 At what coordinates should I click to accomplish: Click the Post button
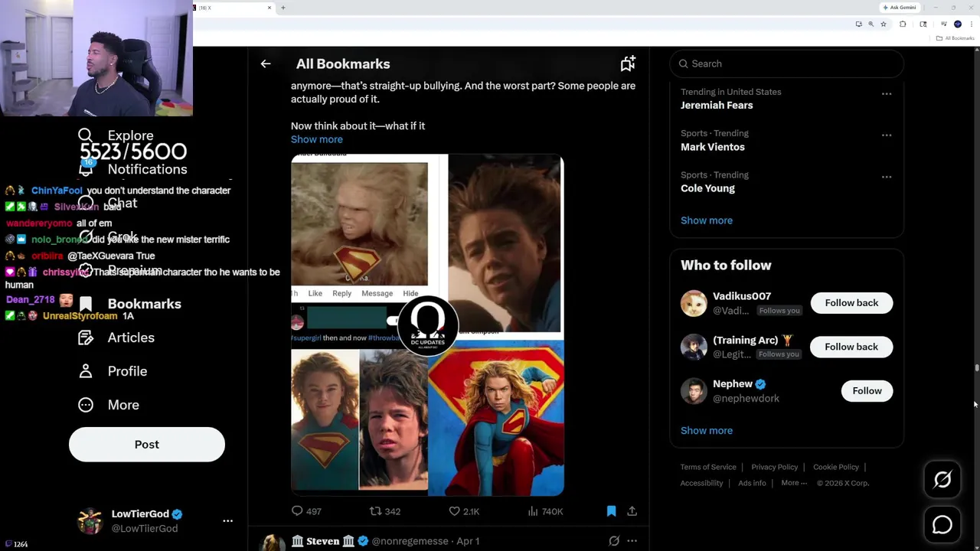pos(147,445)
